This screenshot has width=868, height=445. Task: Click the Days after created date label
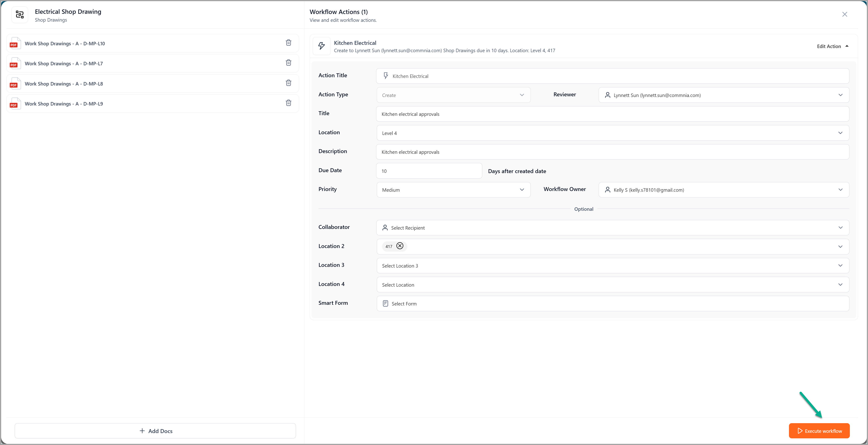click(517, 171)
